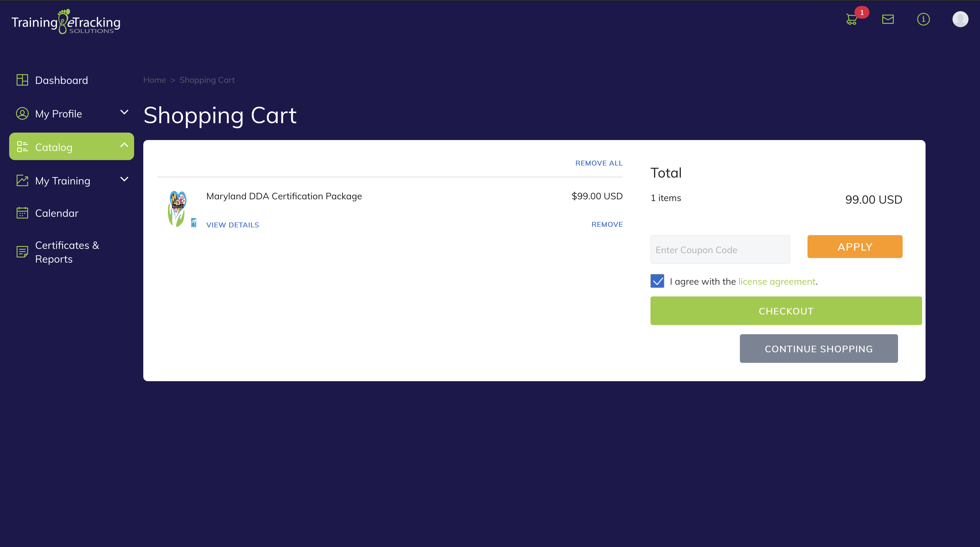Click the Calendar sidebar icon
The height and width of the screenshot is (547, 980).
pyautogui.click(x=22, y=213)
